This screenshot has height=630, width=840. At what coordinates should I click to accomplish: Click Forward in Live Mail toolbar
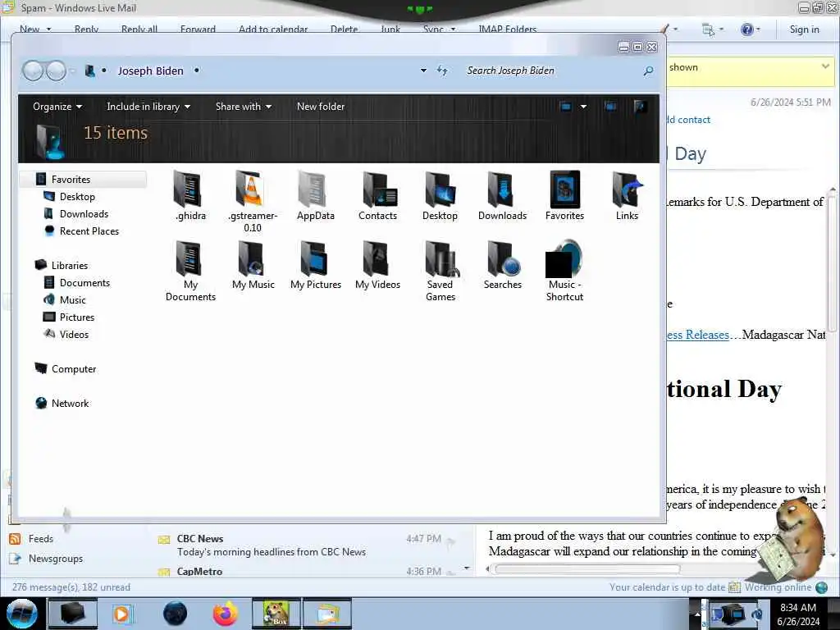point(198,30)
